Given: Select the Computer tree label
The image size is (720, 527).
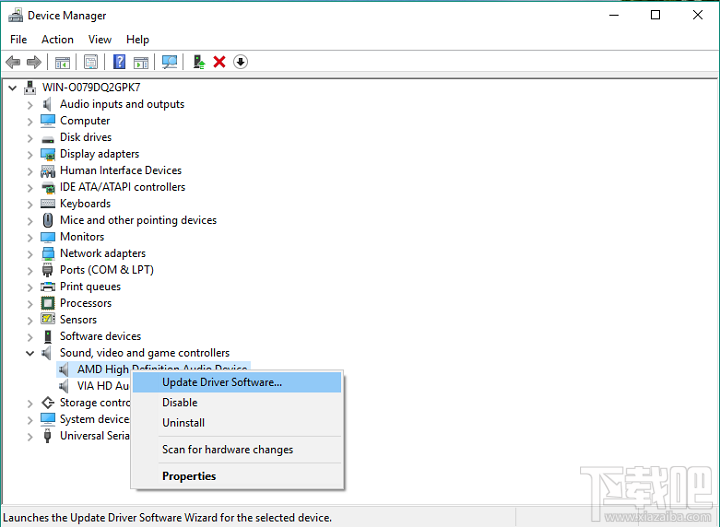Looking at the screenshot, I should point(85,121).
